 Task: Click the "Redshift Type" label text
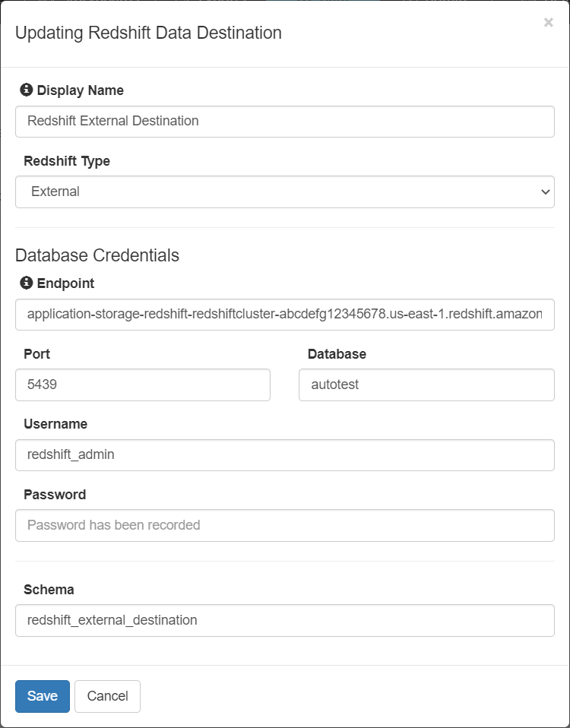click(67, 161)
